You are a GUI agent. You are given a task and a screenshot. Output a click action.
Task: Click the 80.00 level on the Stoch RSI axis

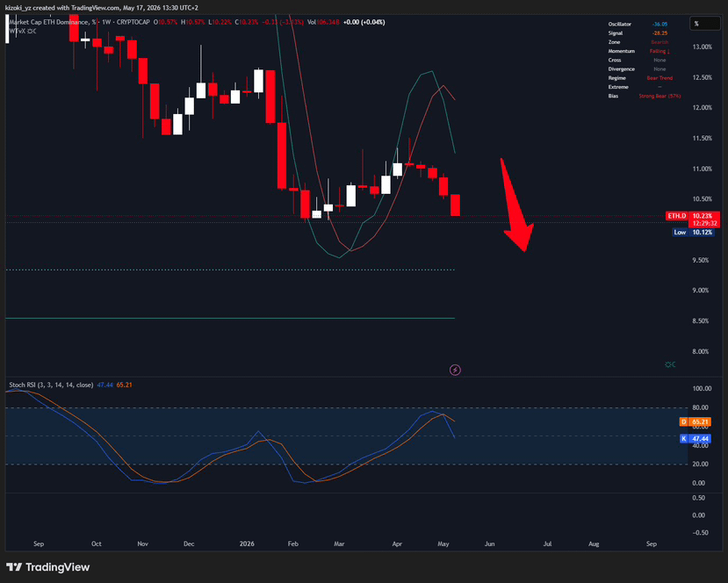point(700,407)
